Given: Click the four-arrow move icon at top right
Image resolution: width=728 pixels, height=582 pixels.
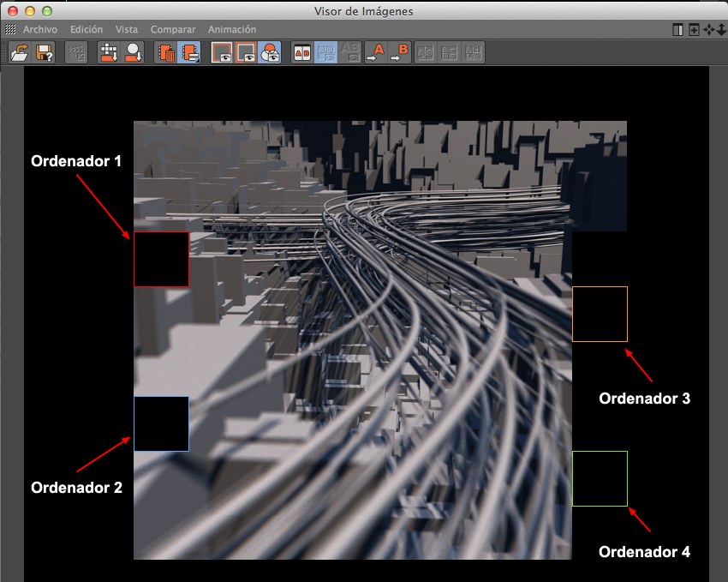Looking at the screenshot, I should tap(708, 30).
